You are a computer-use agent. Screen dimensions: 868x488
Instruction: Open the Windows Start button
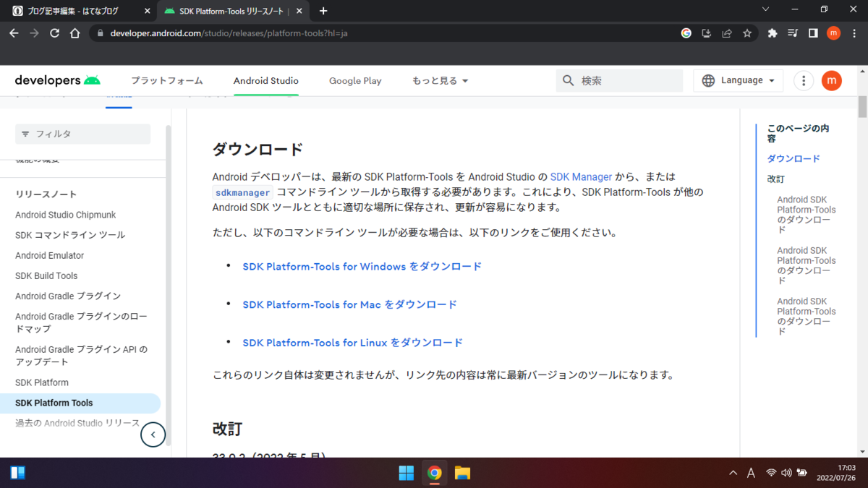(407, 473)
